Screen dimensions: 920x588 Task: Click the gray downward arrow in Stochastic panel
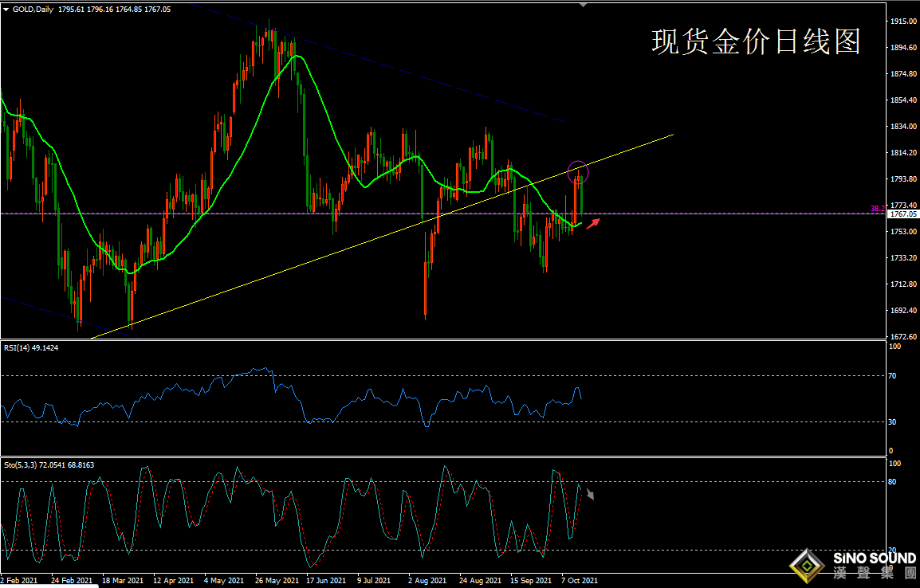(590, 495)
